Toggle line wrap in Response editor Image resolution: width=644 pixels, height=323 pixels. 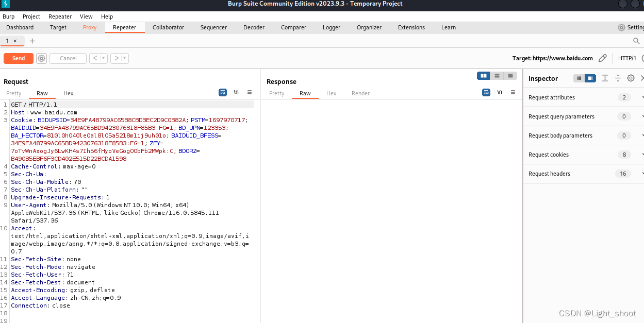coord(486,92)
